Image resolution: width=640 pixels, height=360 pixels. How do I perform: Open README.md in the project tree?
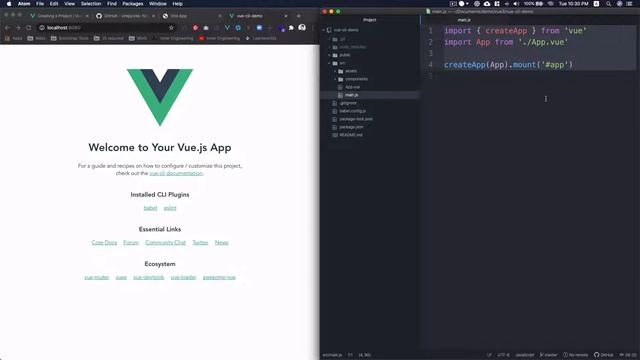351,135
